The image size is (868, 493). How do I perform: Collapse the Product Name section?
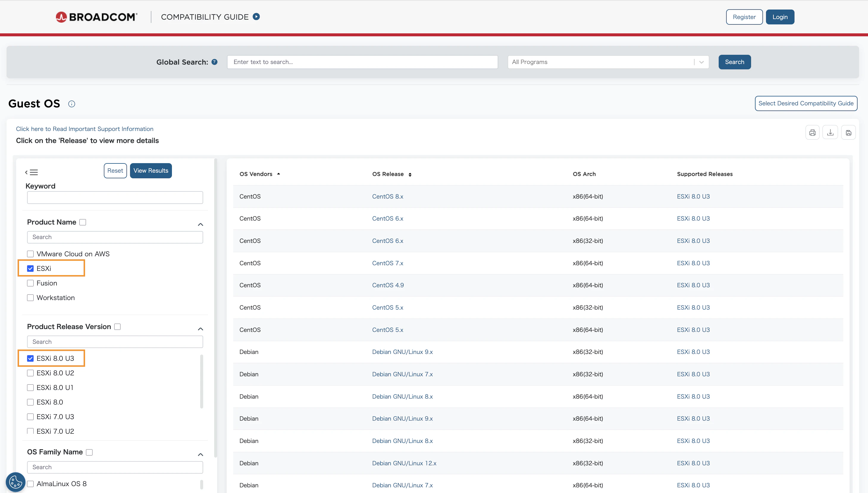(200, 224)
